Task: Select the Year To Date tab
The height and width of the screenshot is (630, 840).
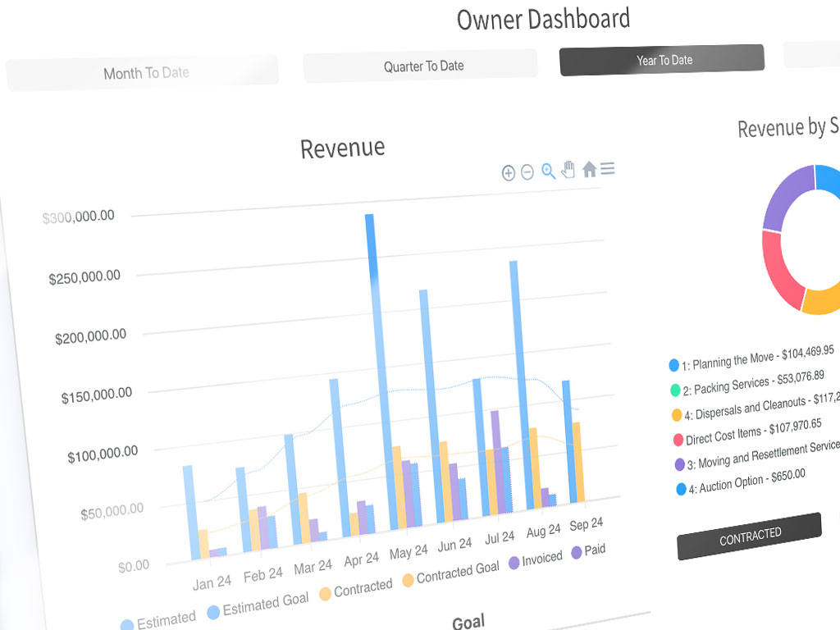Action: (x=662, y=61)
